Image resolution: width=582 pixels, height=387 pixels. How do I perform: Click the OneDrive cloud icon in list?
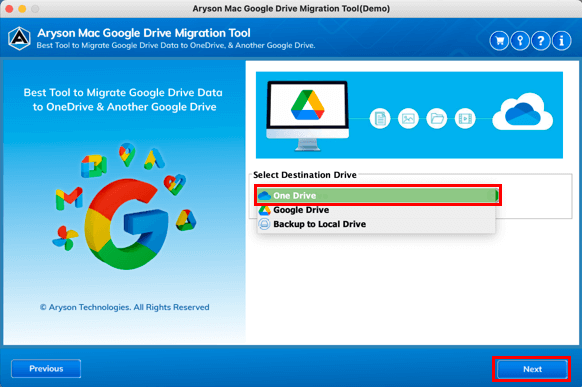(264, 196)
